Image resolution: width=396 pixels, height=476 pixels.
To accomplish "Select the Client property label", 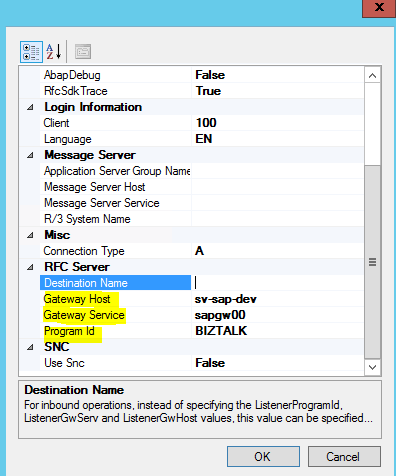I will (x=56, y=123).
